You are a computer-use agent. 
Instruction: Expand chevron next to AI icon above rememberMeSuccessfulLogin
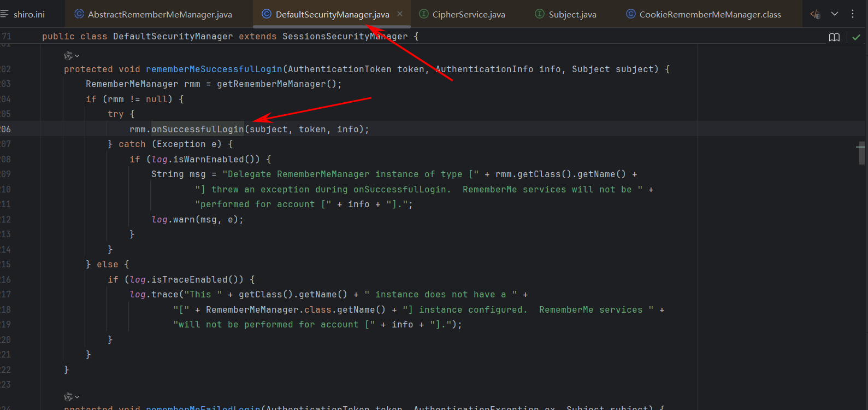point(78,56)
